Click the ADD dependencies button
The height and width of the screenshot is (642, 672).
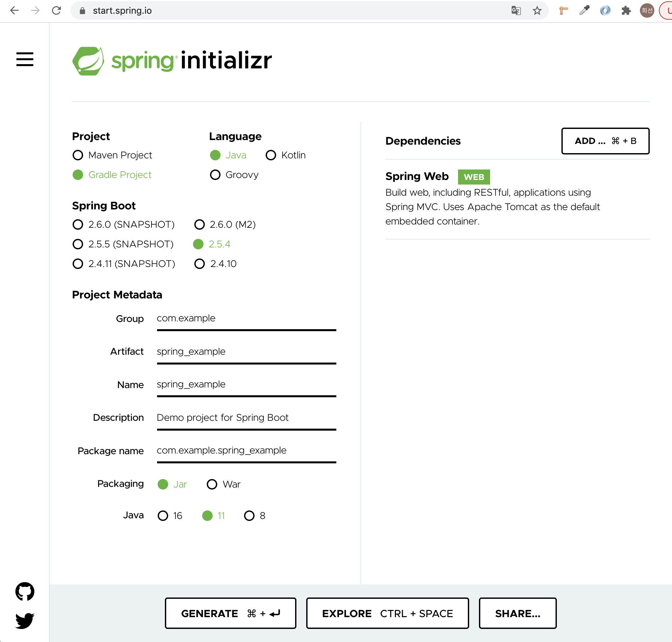[x=605, y=141]
